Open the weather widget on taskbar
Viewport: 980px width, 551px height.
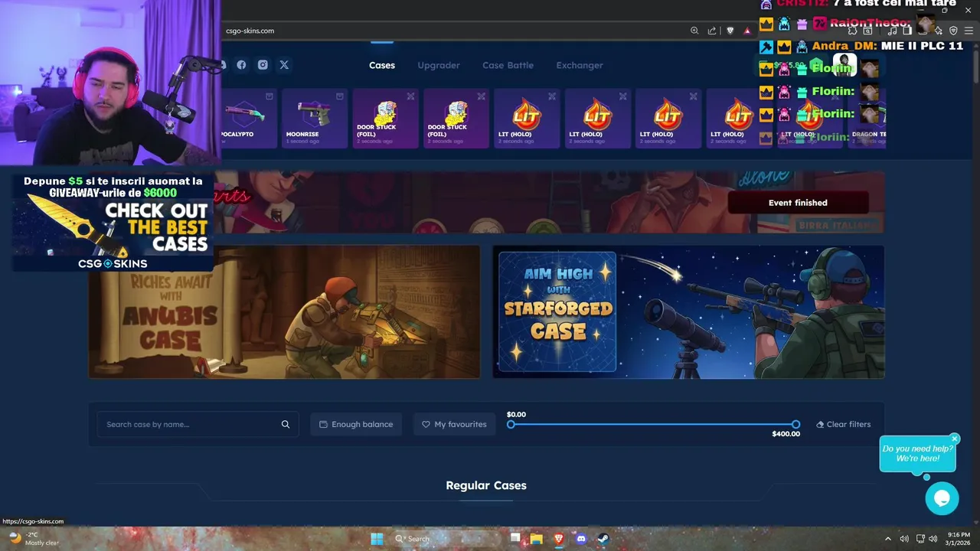click(34, 539)
